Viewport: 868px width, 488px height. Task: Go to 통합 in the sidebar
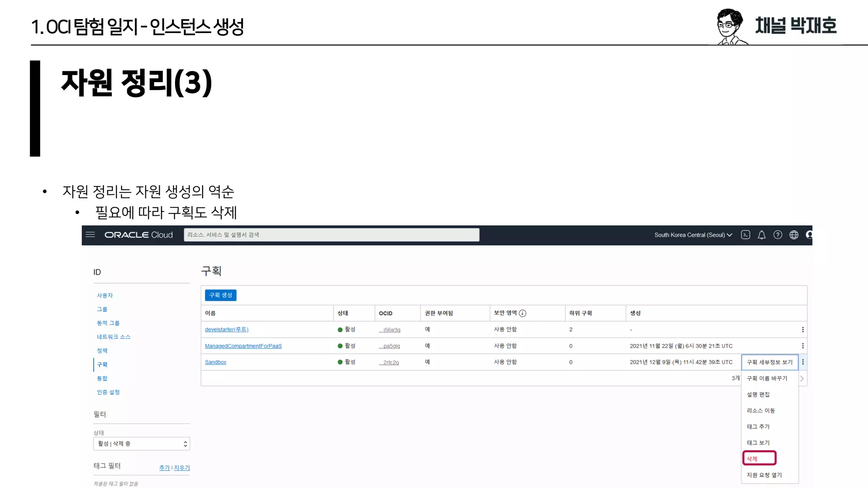(x=102, y=378)
